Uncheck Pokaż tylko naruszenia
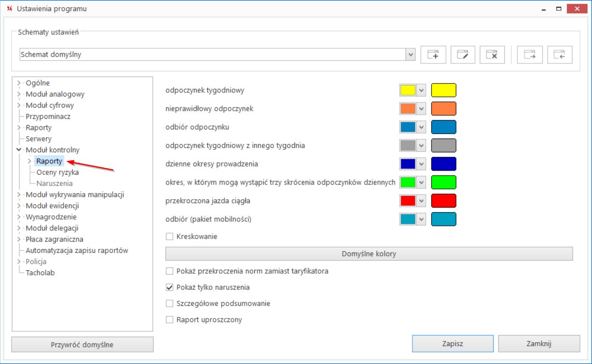592x364 pixels. (169, 287)
